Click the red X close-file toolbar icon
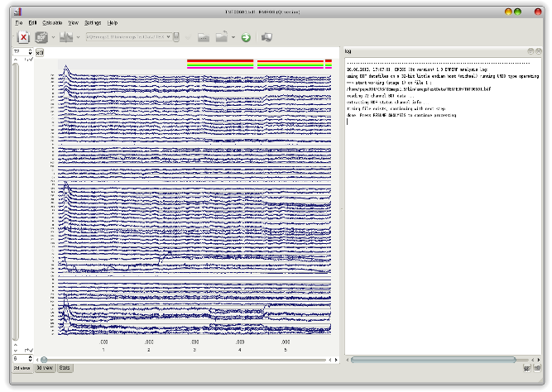This screenshot has height=392, width=552. 23,37
